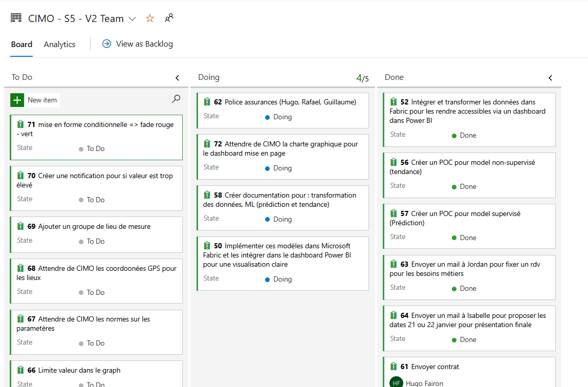The width and height of the screenshot is (588, 387).
Task: Click the board grid icon beside the CIMO title
Action: [x=16, y=18]
